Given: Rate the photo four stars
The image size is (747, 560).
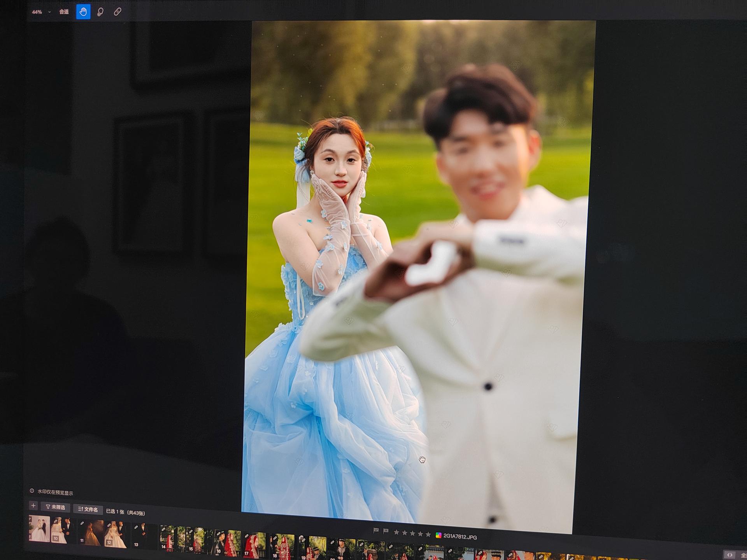Looking at the screenshot, I should pos(420,534).
